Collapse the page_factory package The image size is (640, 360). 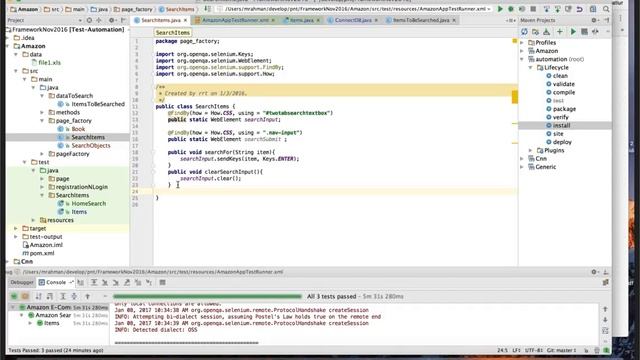(42, 121)
